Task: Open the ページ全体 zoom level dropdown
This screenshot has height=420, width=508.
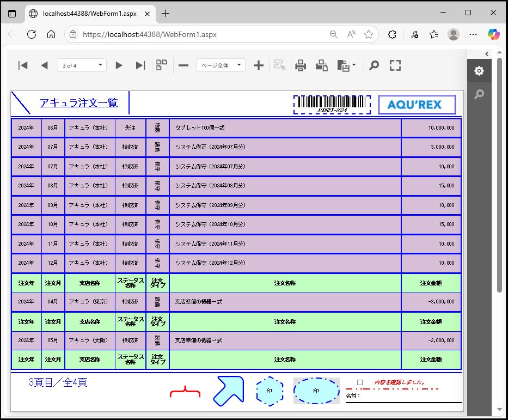Action: (x=221, y=65)
